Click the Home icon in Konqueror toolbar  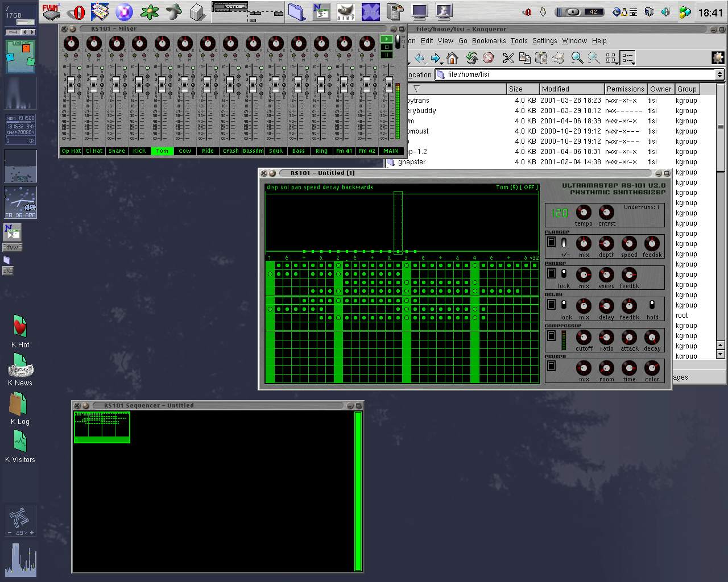(x=452, y=58)
